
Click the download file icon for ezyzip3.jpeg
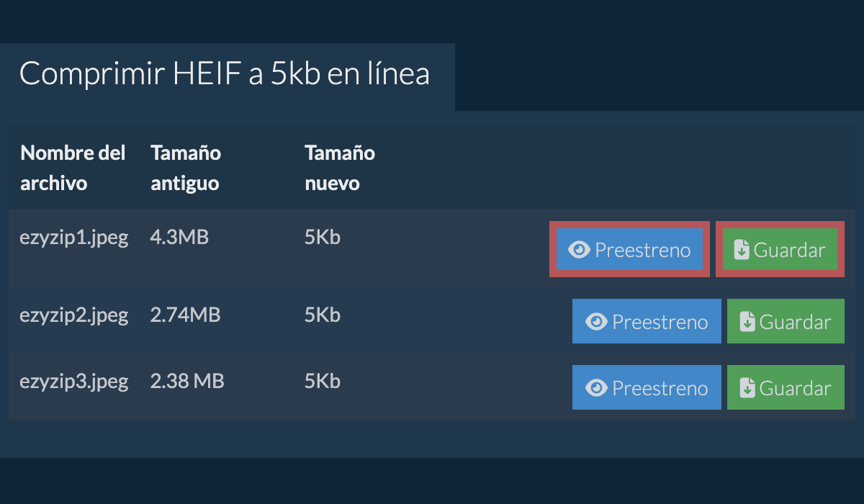pos(747,388)
